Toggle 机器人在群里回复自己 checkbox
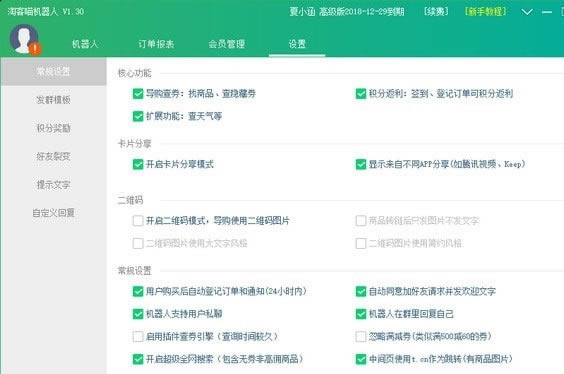This screenshot has height=374, width=564. click(361, 314)
